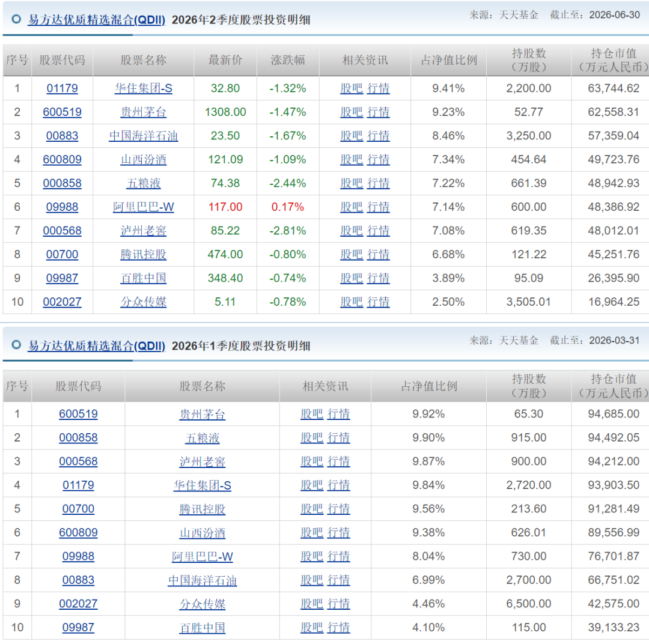Click 百胜中国 name in 2季度 table
Viewport: 649px width, 644px height.
coord(143,278)
